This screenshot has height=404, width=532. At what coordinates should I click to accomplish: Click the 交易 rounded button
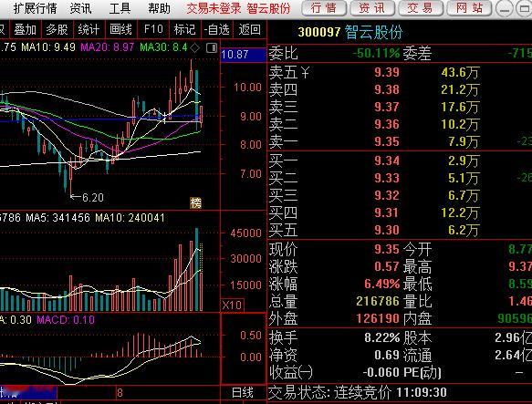coord(420,8)
